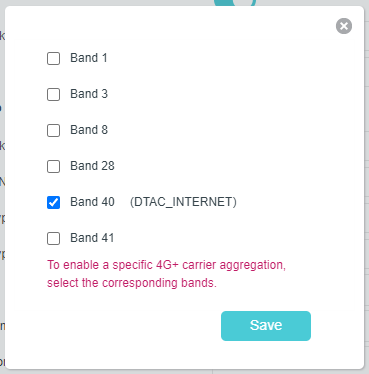The height and width of the screenshot is (374, 369).
Task: Click the "Band 41" label text
Action: pos(92,238)
